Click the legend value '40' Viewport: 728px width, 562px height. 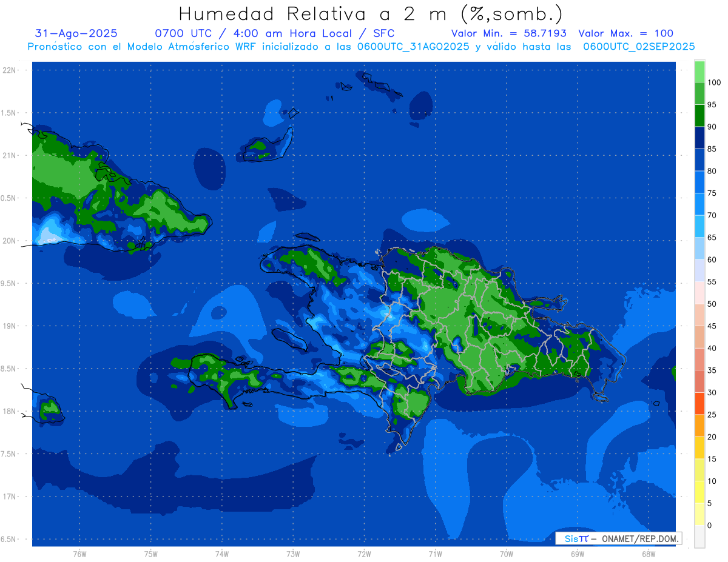tap(712, 348)
